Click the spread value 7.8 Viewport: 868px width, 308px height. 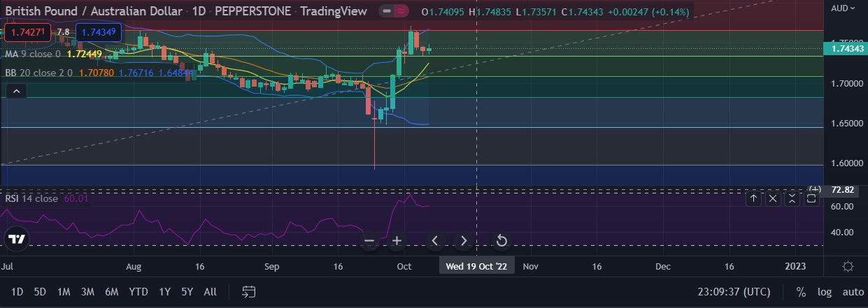[63, 32]
